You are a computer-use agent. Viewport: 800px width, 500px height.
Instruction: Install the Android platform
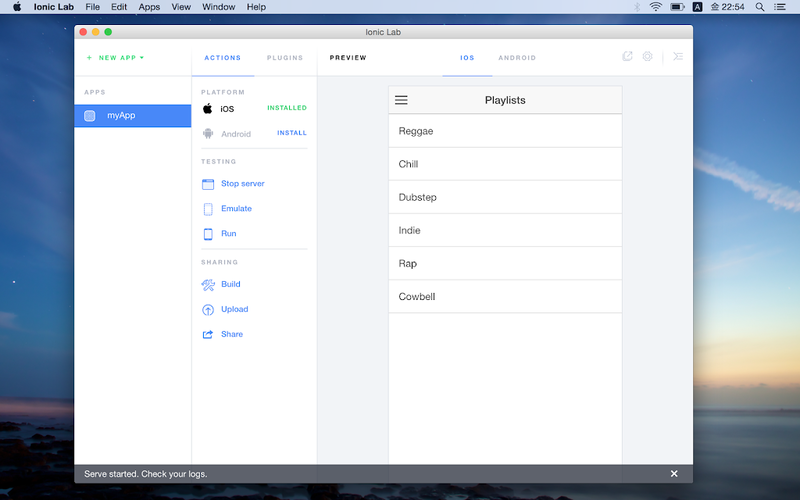coord(292,133)
